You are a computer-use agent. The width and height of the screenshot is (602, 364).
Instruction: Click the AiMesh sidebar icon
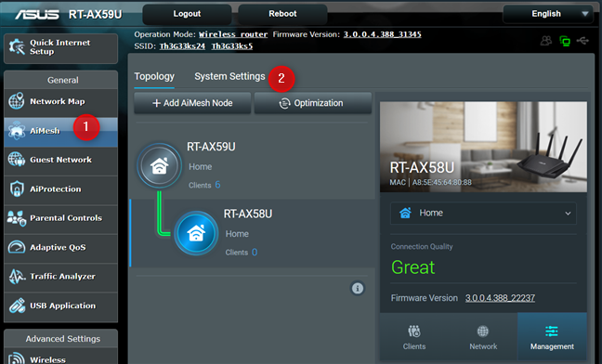[17, 131]
